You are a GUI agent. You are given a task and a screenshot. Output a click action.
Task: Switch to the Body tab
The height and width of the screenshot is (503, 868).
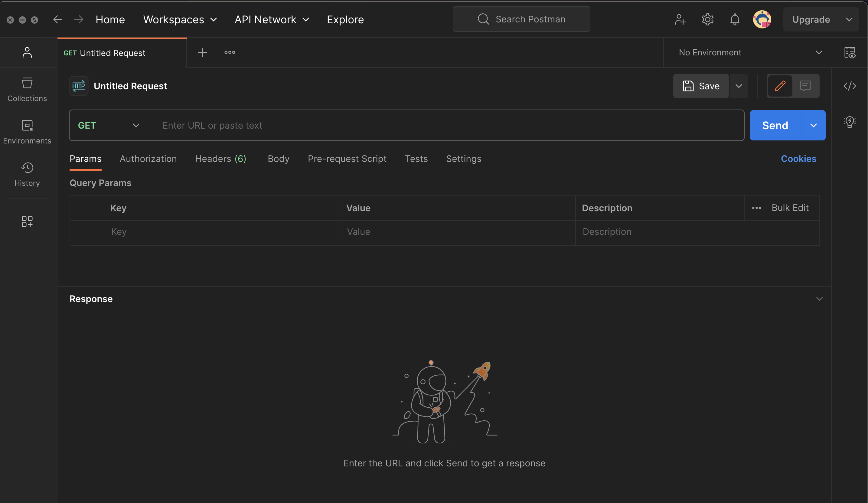[279, 159]
